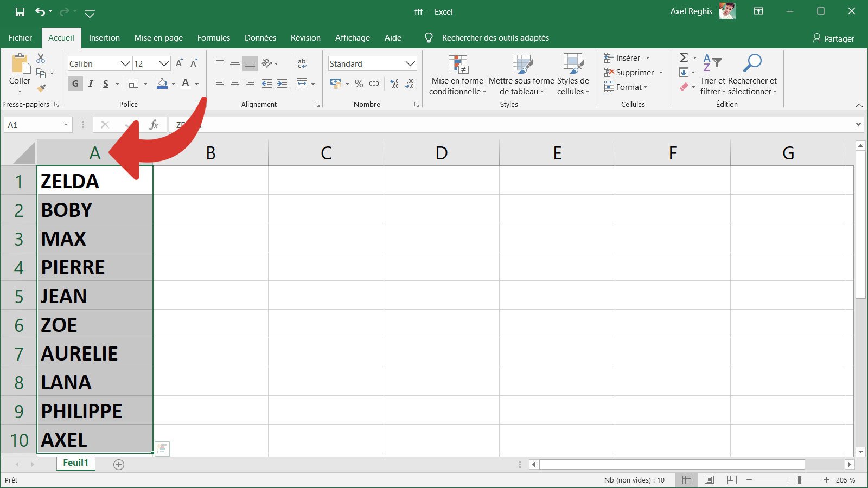This screenshot has width=868, height=488.
Task: Toggle bold formatting with the G button
Action: coord(75,84)
